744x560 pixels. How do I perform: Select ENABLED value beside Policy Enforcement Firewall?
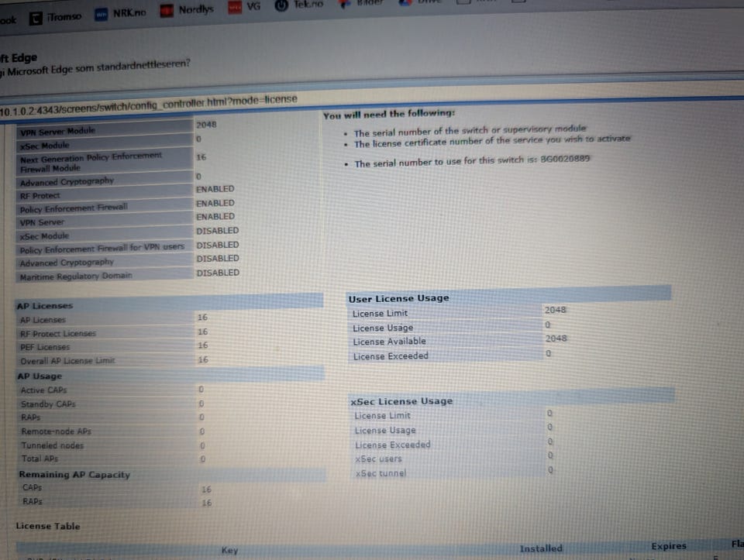coord(215,203)
